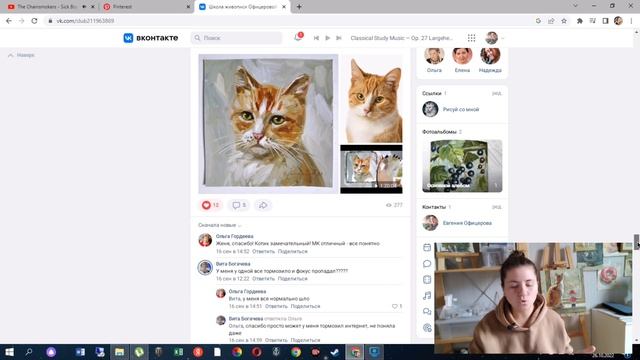
Task: Open the VK services grid menu
Action: coord(471,38)
